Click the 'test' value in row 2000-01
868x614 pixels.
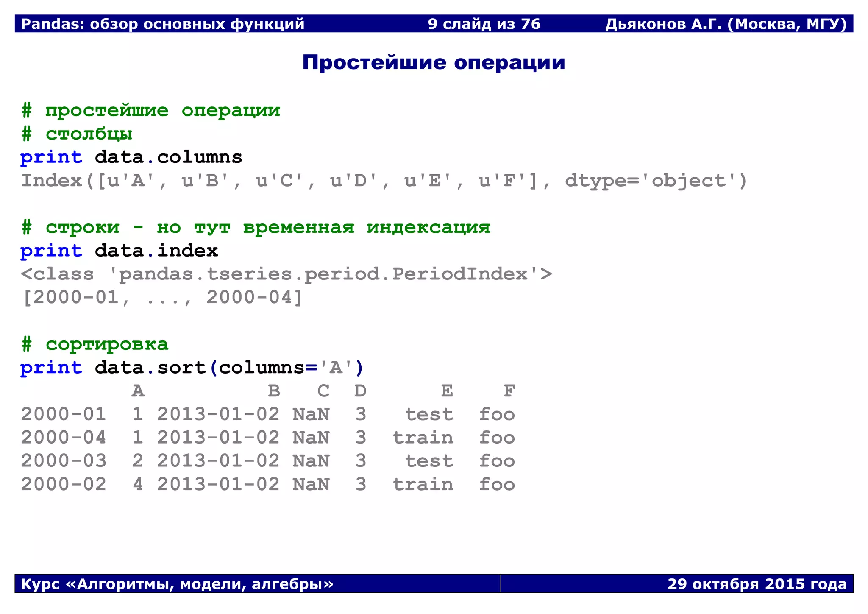tap(429, 414)
